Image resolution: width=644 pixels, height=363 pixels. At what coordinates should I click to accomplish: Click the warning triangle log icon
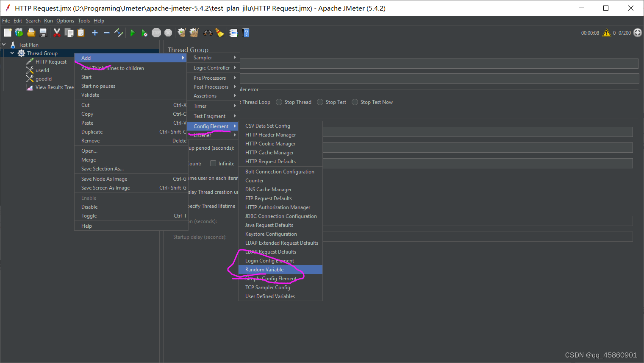coord(607,33)
